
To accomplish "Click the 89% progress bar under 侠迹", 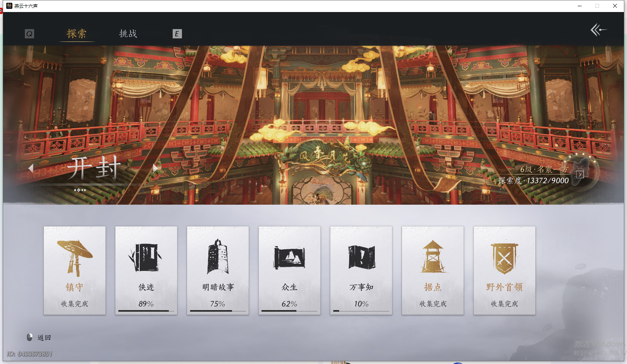I will click(x=146, y=311).
